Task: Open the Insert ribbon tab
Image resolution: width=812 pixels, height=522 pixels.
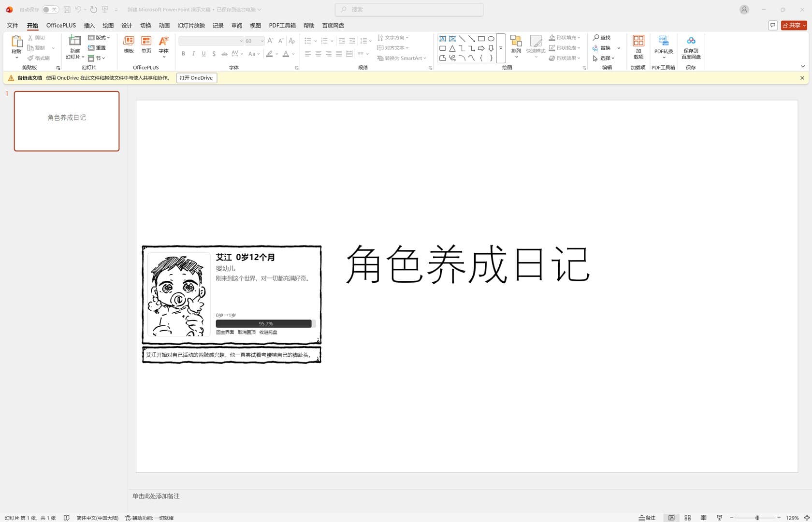Action: (89, 26)
